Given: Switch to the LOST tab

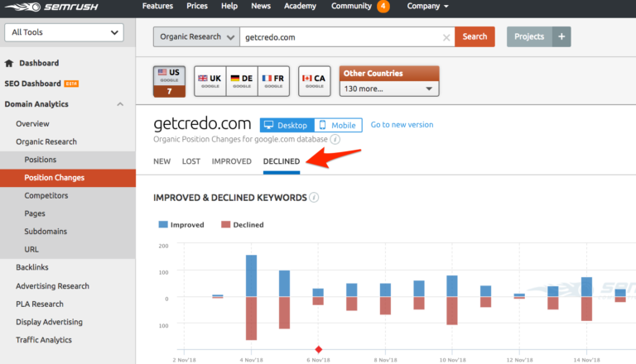Looking at the screenshot, I should coord(191,161).
